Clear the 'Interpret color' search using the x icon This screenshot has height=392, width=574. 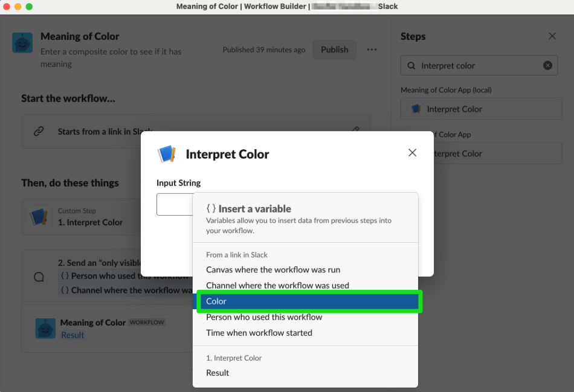547,65
